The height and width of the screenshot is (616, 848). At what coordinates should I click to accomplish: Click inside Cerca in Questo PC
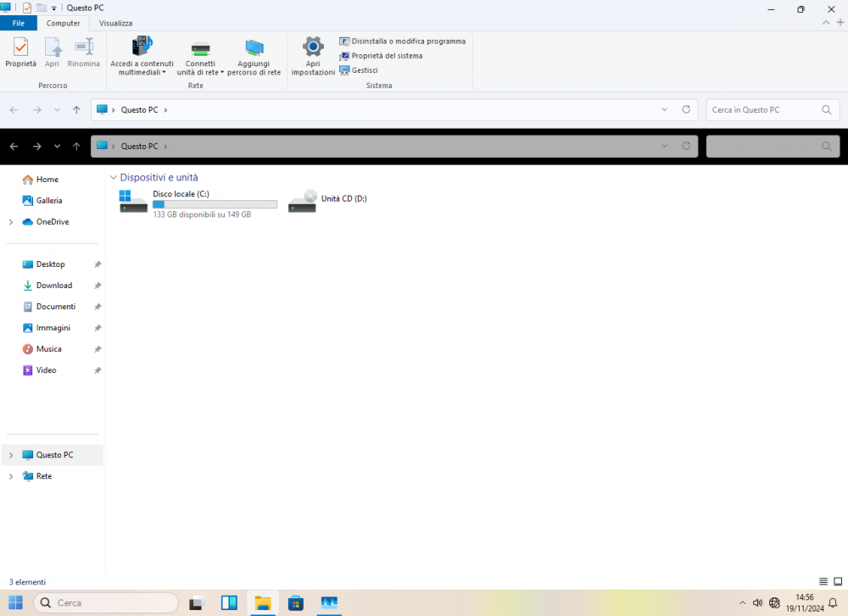(767, 109)
